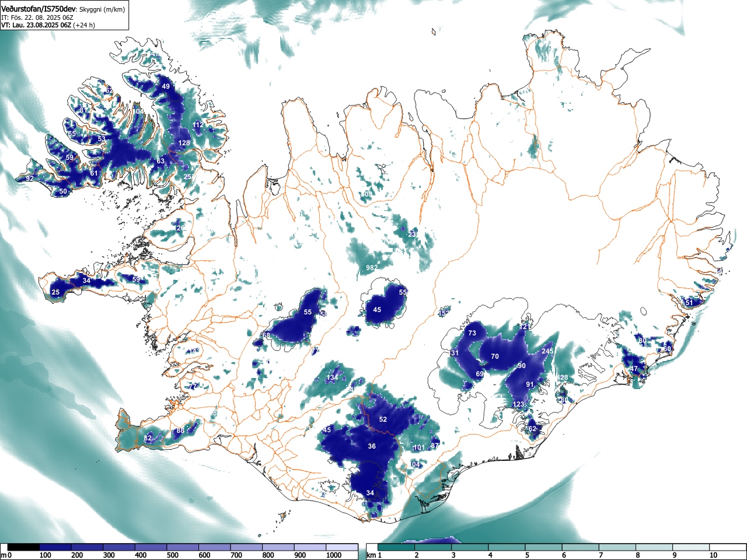Pick the 200–300 m legend color block
Screen dimensions: 747x560
click(x=88, y=547)
